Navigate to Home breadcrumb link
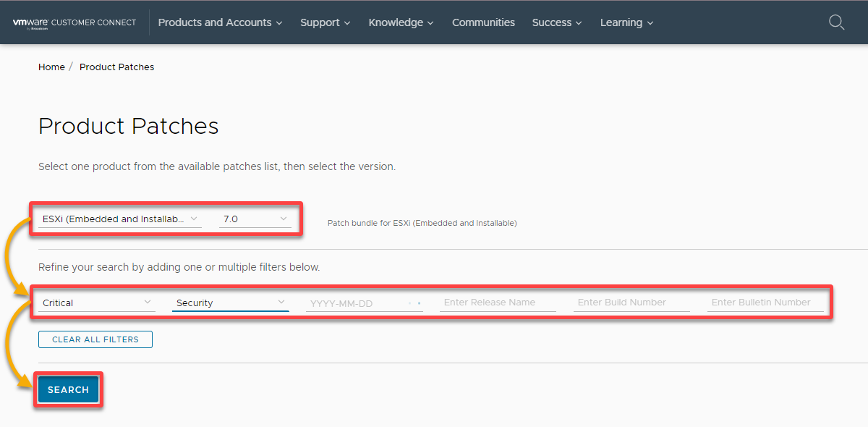The width and height of the screenshot is (868, 427). [x=51, y=67]
